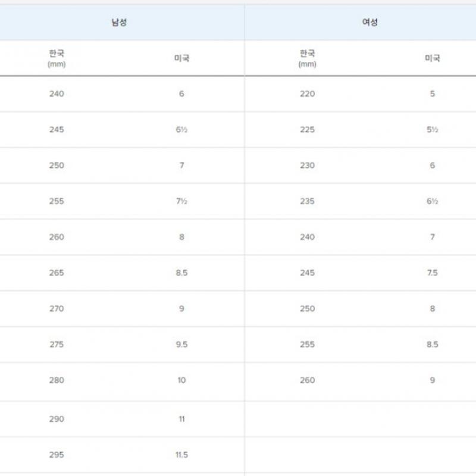Select men's US size 9.5 cell

pos(181,345)
